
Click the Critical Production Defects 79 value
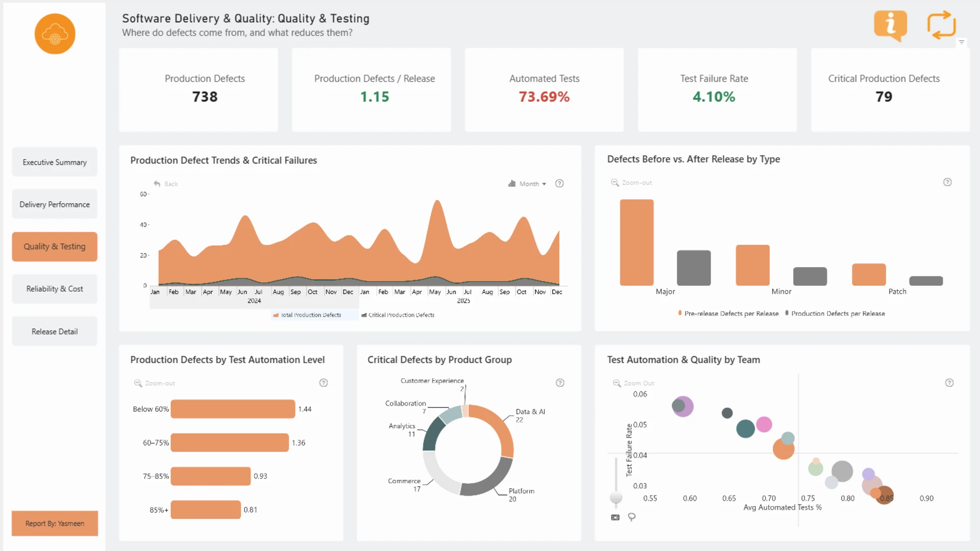884,97
